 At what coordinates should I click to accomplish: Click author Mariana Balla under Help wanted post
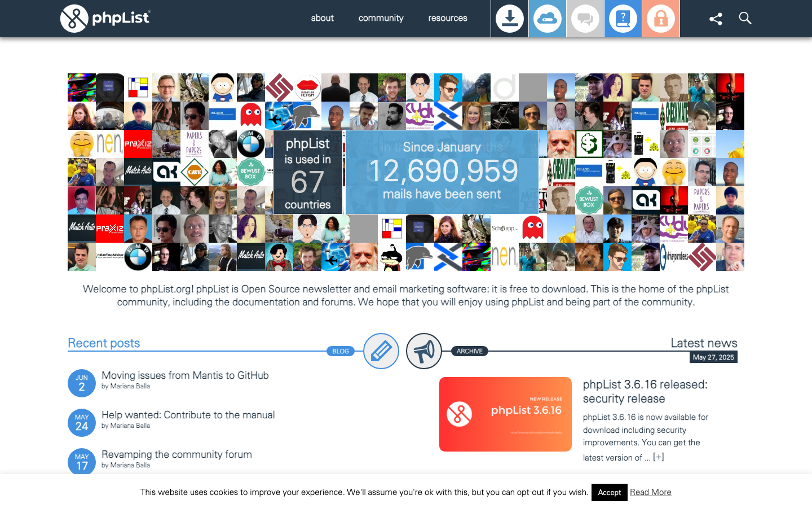[x=130, y=426]
